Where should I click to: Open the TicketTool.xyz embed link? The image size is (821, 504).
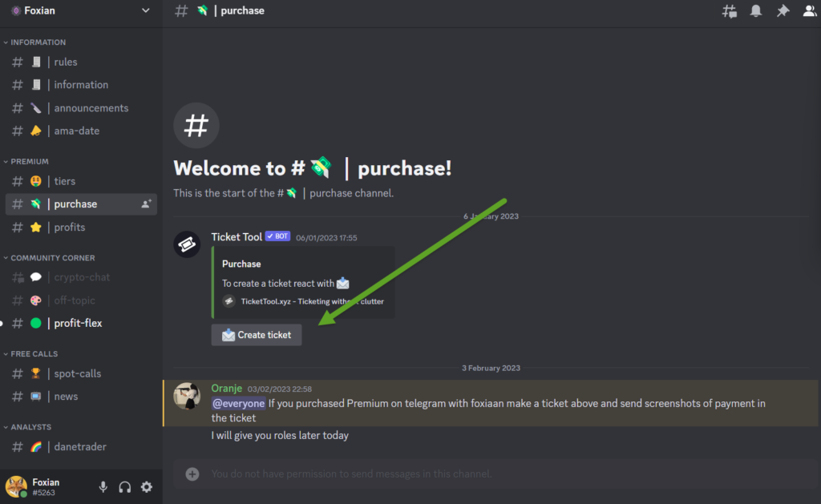coord(312,301)
